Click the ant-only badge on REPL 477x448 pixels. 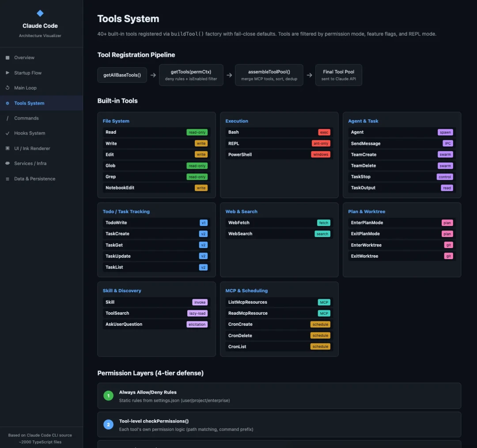tap(321, 143)
